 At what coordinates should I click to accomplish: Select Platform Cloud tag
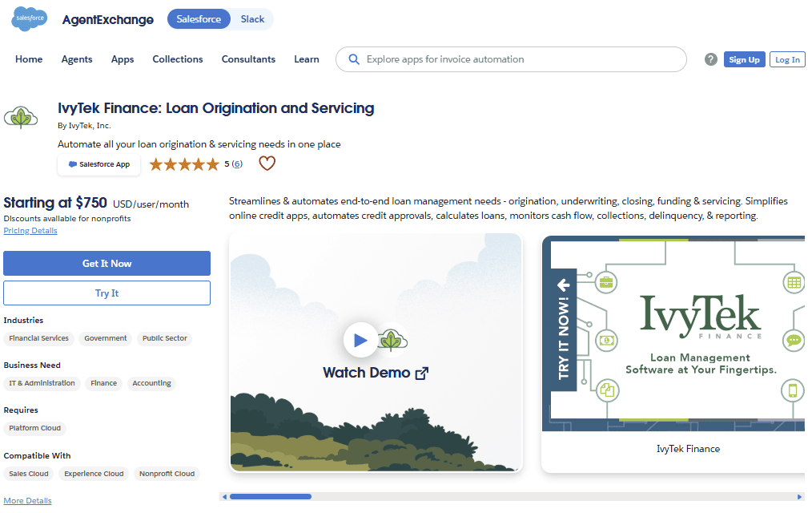point(34,428)
